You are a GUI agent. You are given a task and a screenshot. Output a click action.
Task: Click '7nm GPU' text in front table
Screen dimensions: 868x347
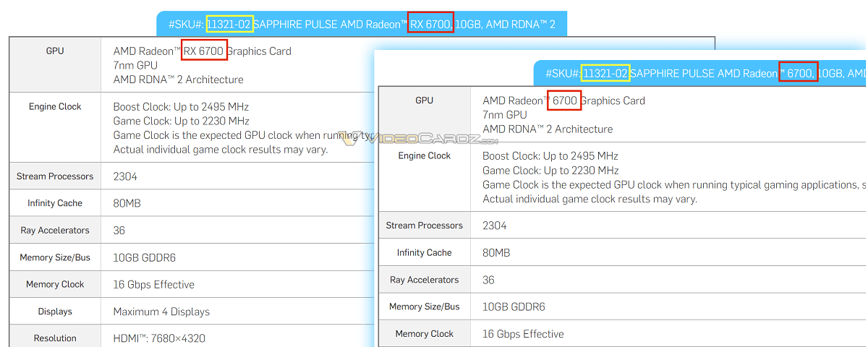tap(505, 114)
